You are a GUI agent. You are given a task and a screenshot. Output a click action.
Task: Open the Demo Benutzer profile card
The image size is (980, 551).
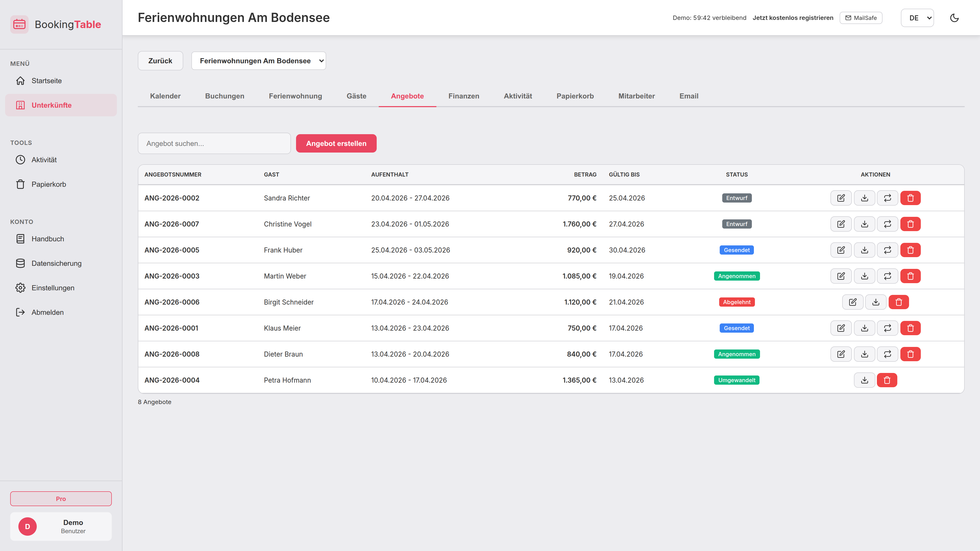61,526
